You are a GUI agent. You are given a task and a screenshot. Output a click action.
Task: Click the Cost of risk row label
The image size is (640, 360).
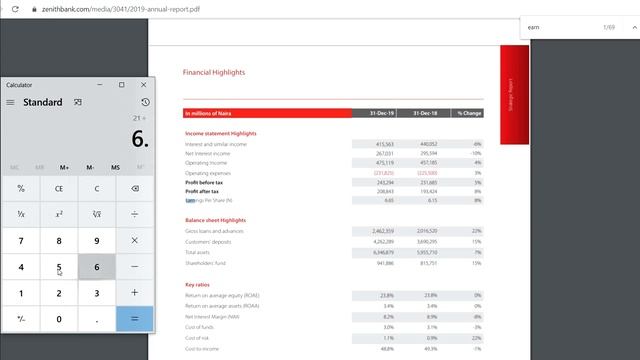[197, 338]
